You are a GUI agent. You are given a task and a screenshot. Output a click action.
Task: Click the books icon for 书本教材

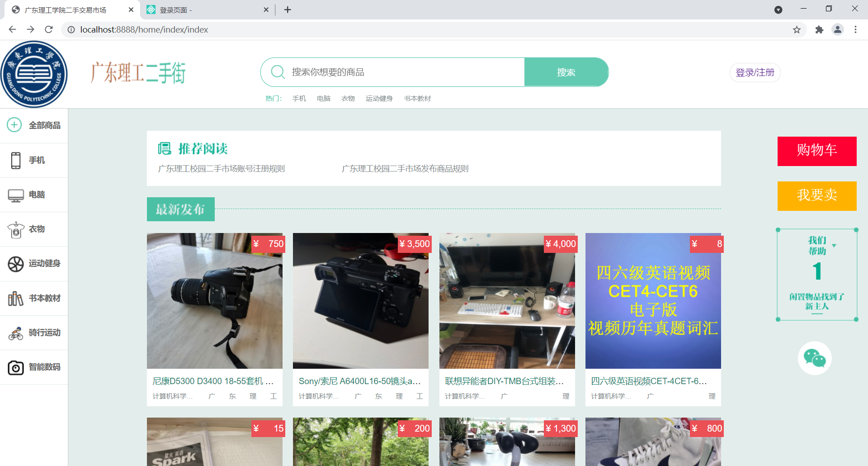16,298
